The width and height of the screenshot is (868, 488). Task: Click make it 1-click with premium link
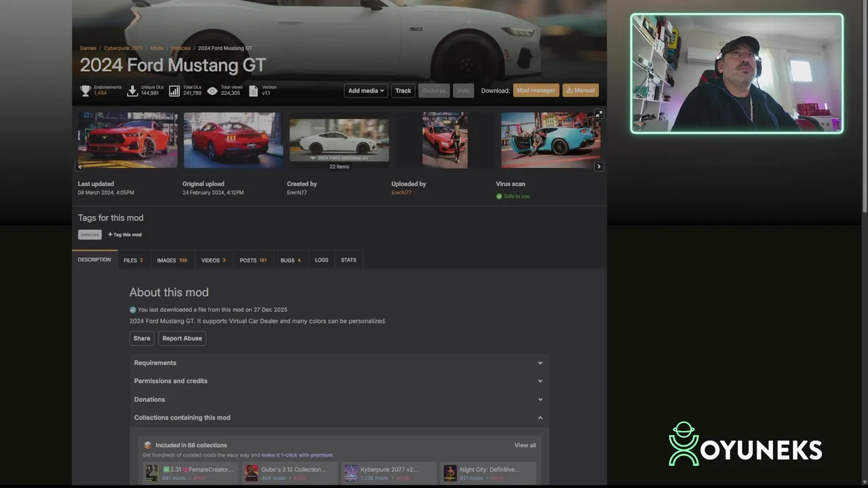(297, 455)
